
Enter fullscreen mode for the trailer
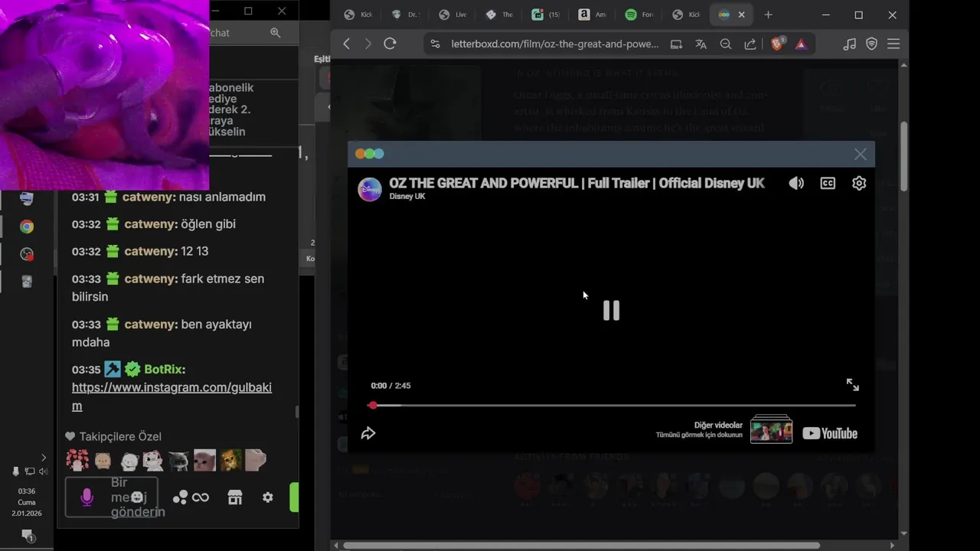click(x=852, y=385)
